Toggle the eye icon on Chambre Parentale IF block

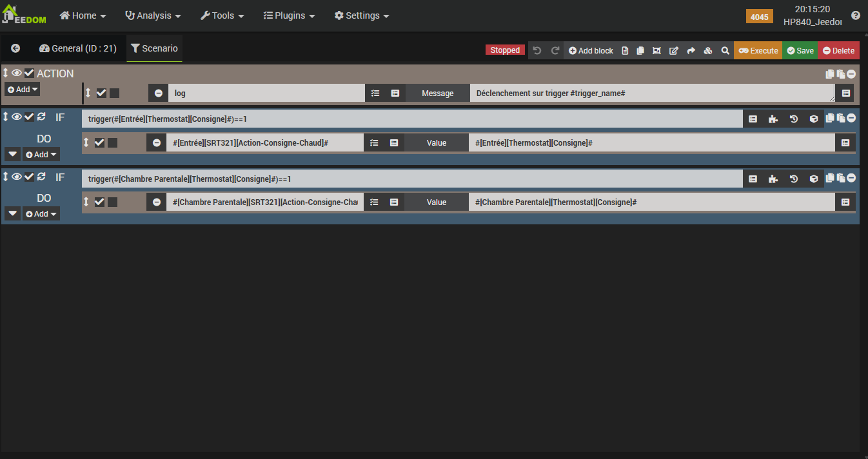click(x=17, y=177)
